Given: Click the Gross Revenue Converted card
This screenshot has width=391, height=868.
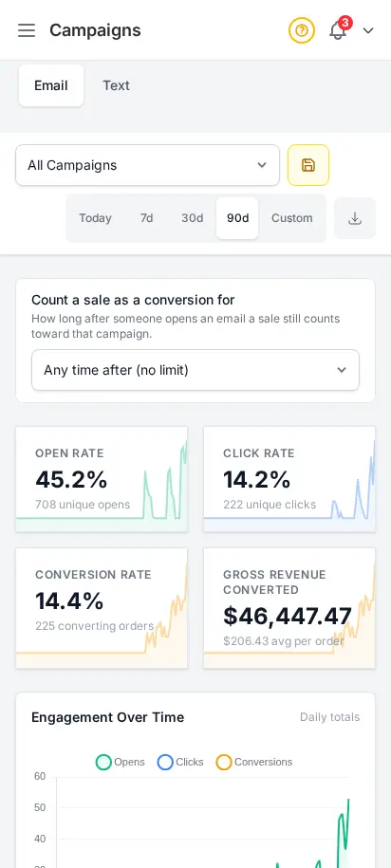Looking at the screenshot, I should point(289,608).
